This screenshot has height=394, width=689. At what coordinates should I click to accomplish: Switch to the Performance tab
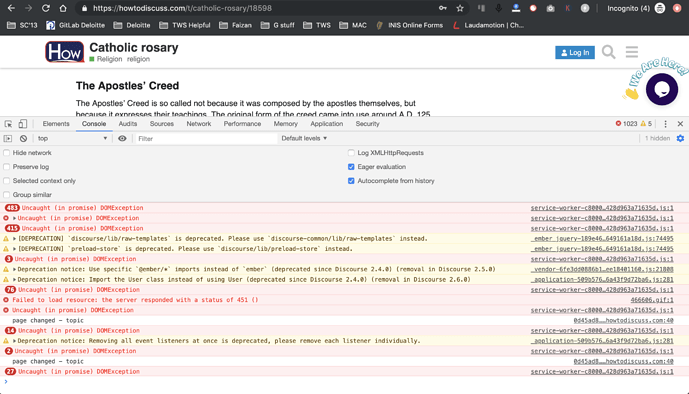242,124
